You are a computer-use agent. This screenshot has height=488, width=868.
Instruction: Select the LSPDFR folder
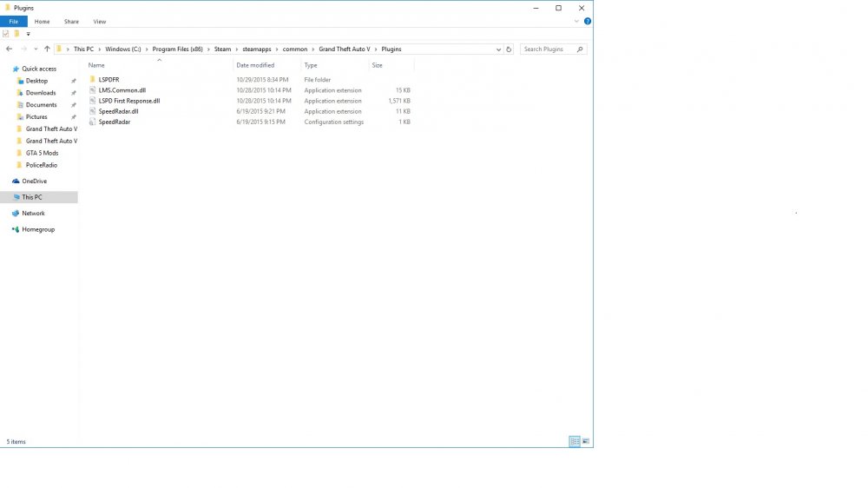point(108,80)
